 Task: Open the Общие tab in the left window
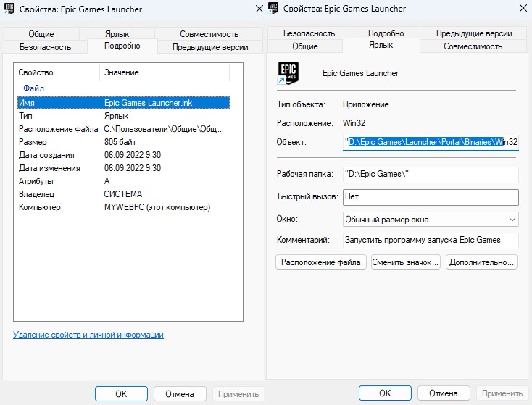[x=41, y=34]
